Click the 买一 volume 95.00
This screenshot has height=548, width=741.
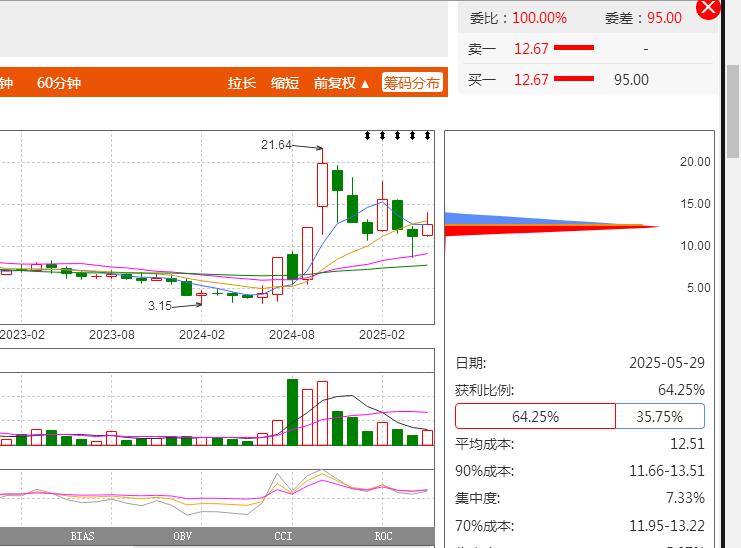coord(631,80)
